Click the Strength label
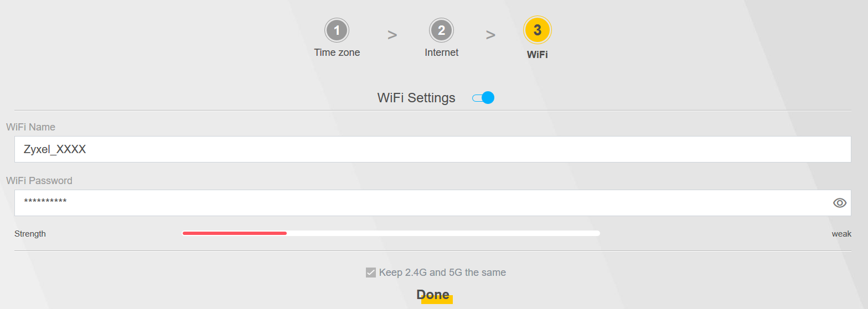The width and height of the screenshot is (868, 309). (x=30, y=234)
